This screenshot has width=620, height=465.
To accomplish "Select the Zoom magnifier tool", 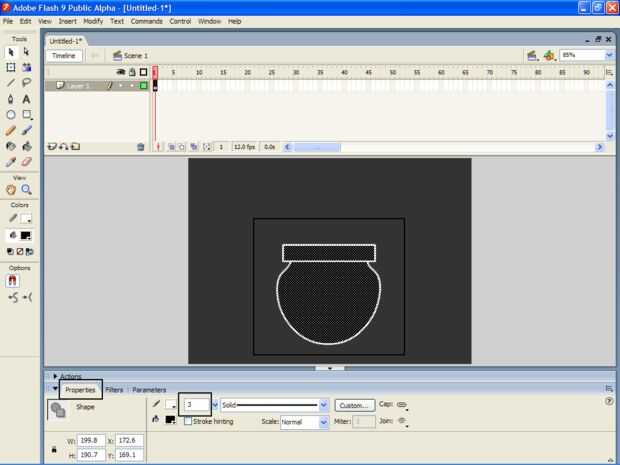I will (x=27, y=189).
